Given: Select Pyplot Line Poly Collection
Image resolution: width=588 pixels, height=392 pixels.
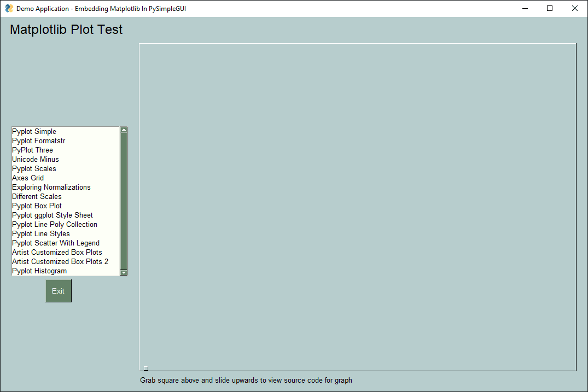Looking at the screenshot, I should 55,225.
